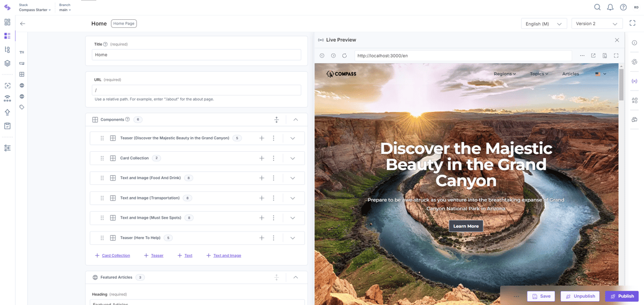Go back with the left arrow

pyautogui.click(x=23, y=24)
